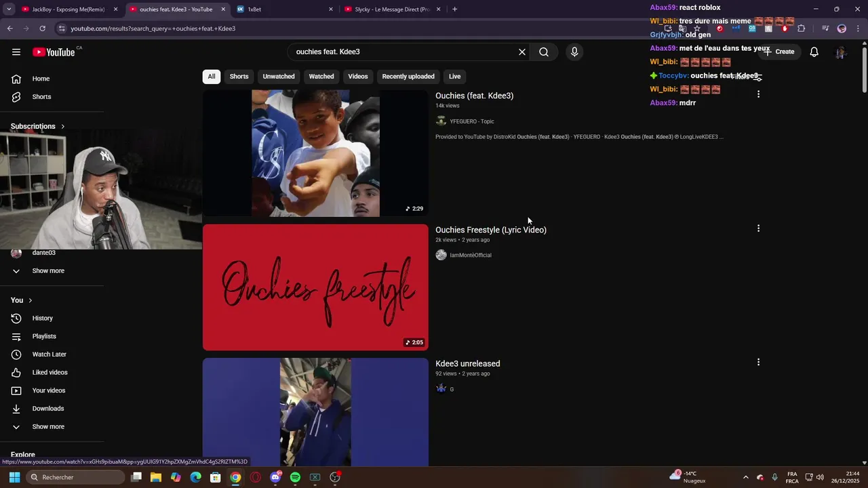Reload the page with the refresh button
The width and height of the screenshot is (868, 488).
point(42,28)
